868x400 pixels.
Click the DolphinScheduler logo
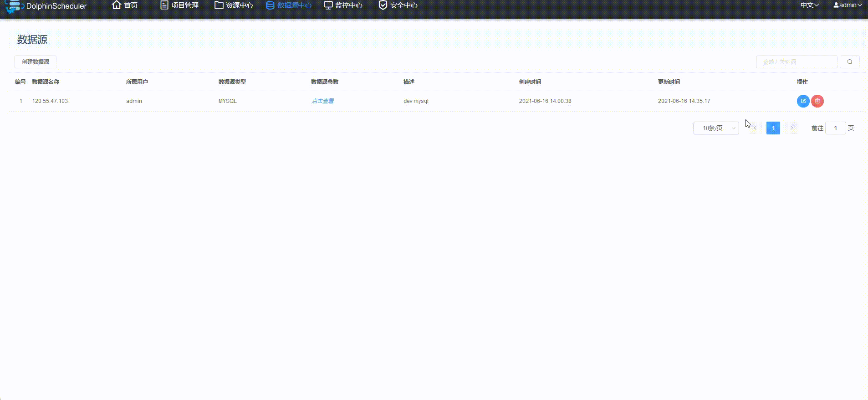[x=46, y=6]
